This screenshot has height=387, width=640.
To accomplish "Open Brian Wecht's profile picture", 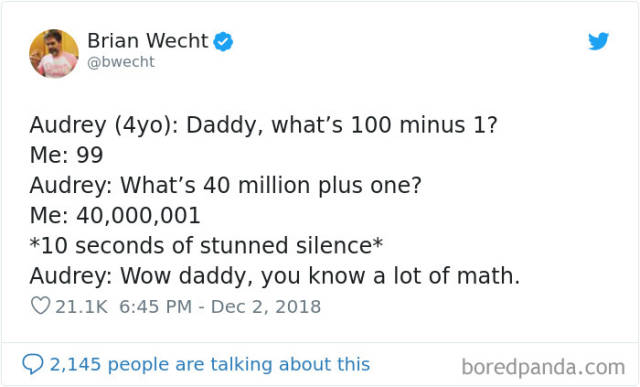I will pyautogui.click(x=54, y=53).
